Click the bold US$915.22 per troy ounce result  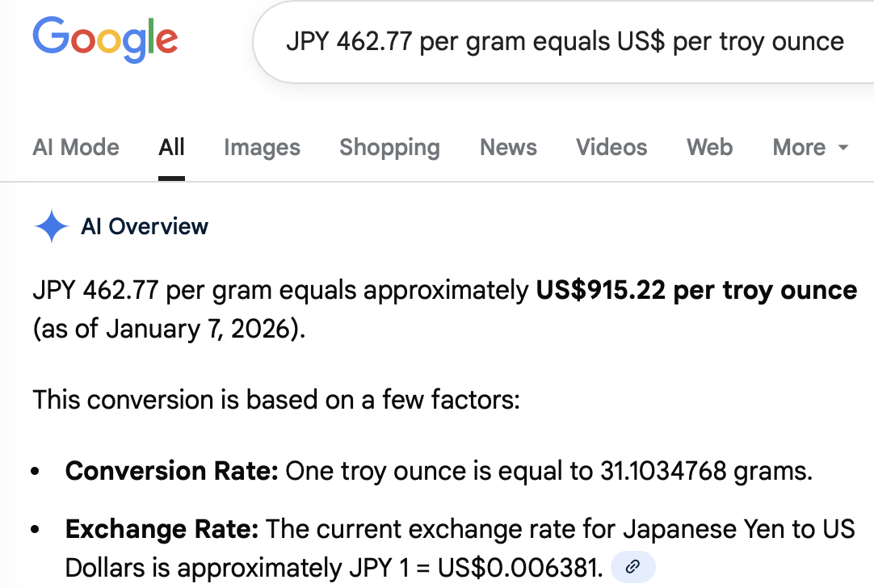[696, 291]
